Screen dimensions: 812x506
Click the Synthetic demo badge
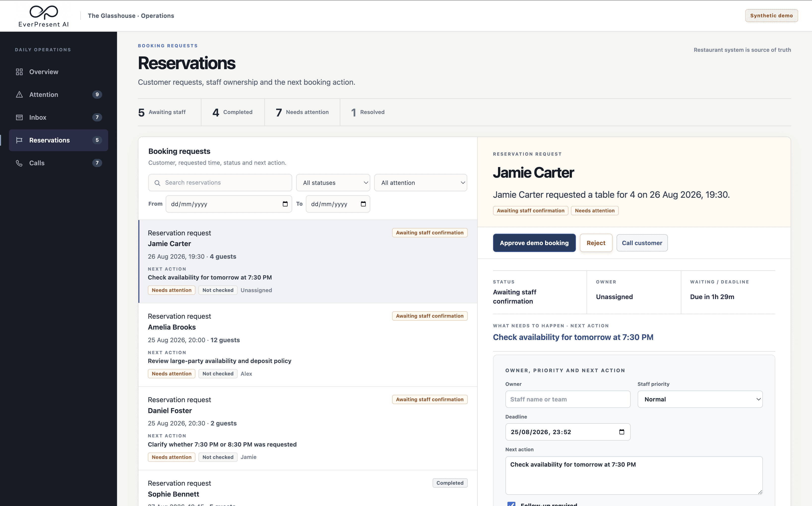click(x=771, y=16)
